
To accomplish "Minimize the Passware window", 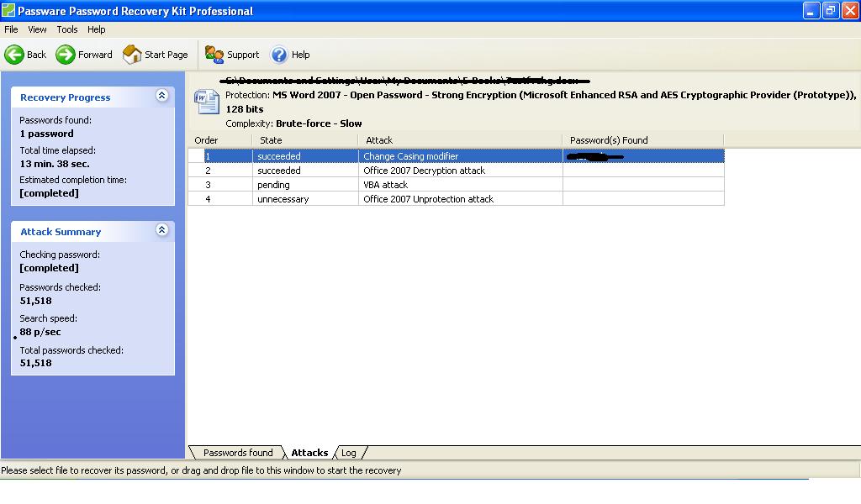I will pyautogui.click(x=811, y=10).
